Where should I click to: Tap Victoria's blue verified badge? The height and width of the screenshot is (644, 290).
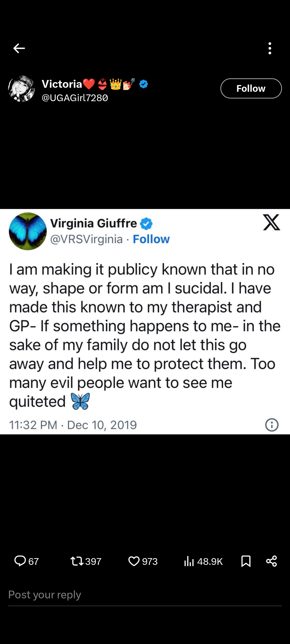click(144, 84)
